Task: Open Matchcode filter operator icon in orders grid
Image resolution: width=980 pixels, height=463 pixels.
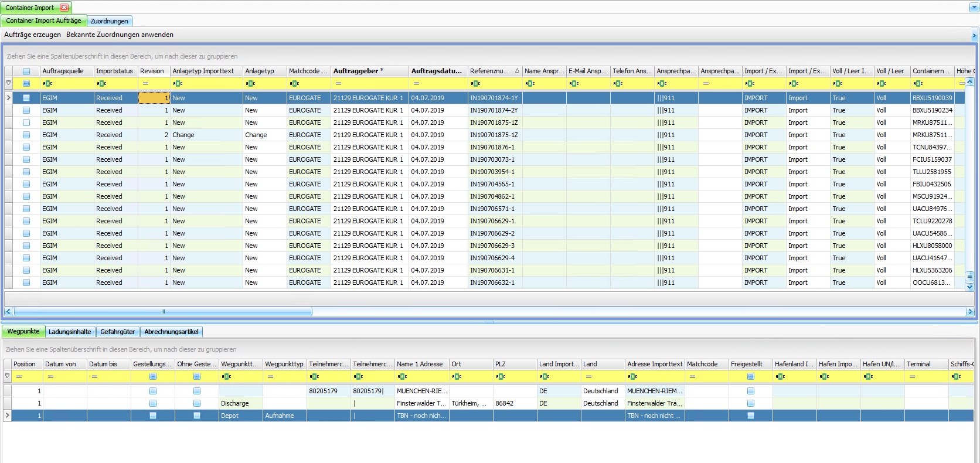Action: pos(294,83)
